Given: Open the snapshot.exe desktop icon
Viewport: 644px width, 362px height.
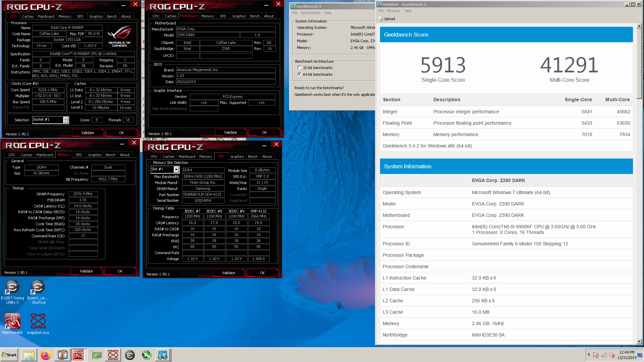Looking at the screenshot, I should pyautogui.click(x=38, y=324).
